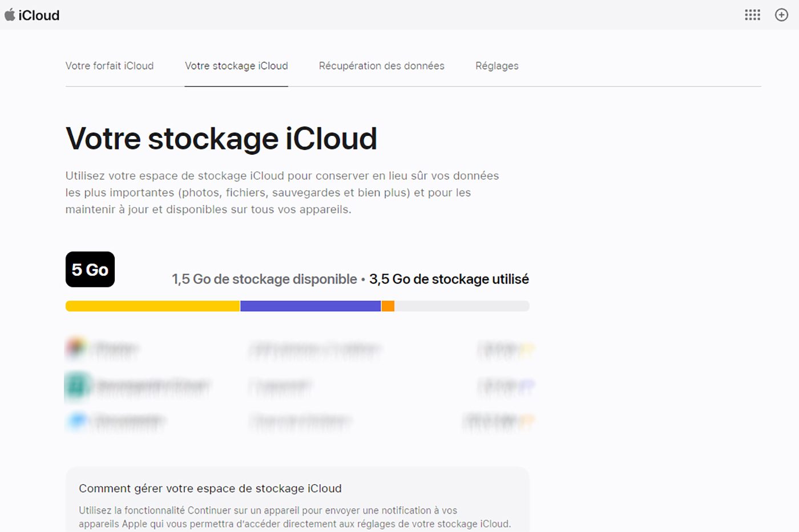Select the Votre stockage iCloud tab
This screenshot has height=532, width=799.
(236, 66)
